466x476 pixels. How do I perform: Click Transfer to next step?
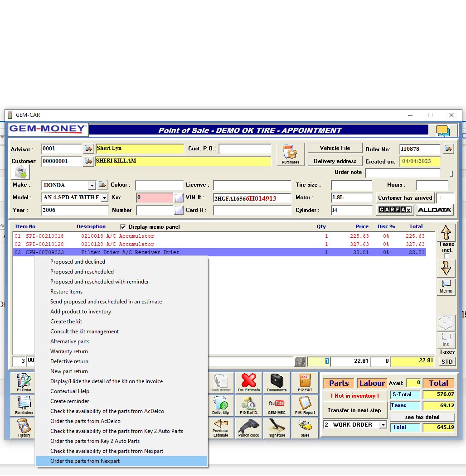click(354, 410)
